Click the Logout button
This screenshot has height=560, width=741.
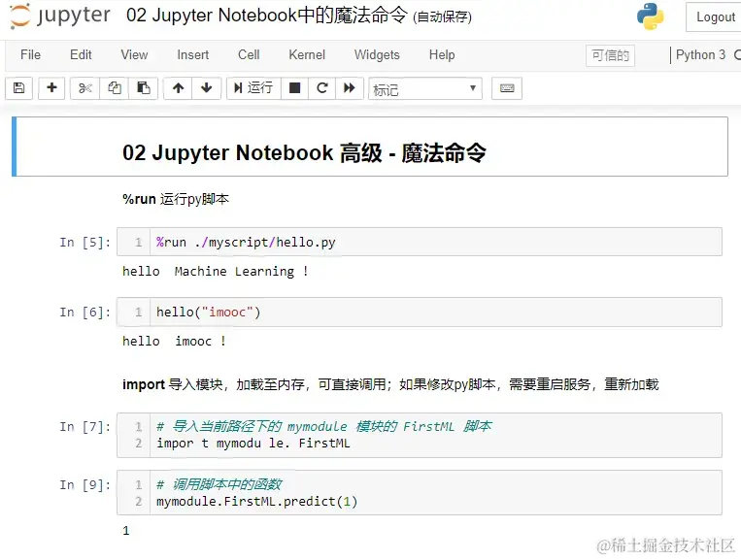[715, 17]
